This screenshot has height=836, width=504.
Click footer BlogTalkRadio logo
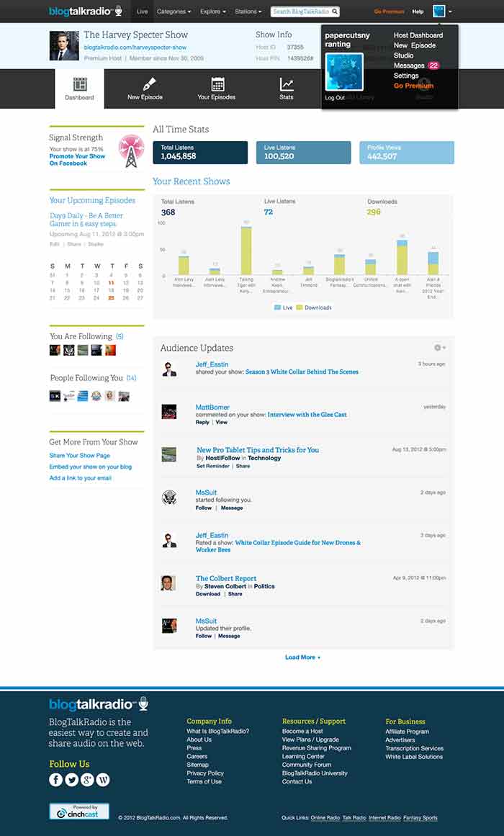[x=99, y=704]
